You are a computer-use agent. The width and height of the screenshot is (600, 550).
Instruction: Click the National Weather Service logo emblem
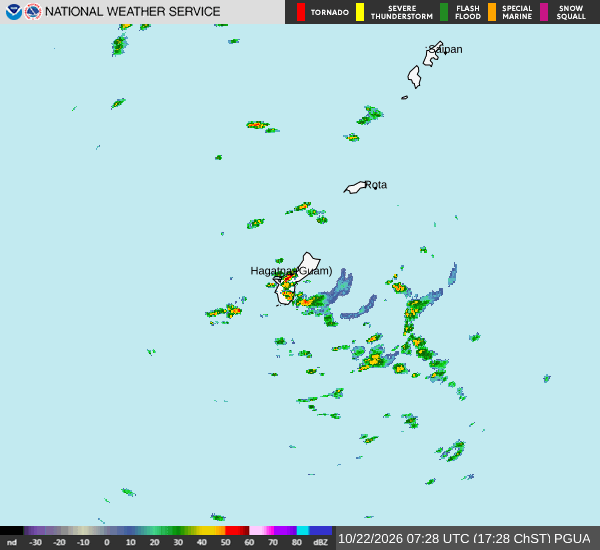click(x=33, y=12)
